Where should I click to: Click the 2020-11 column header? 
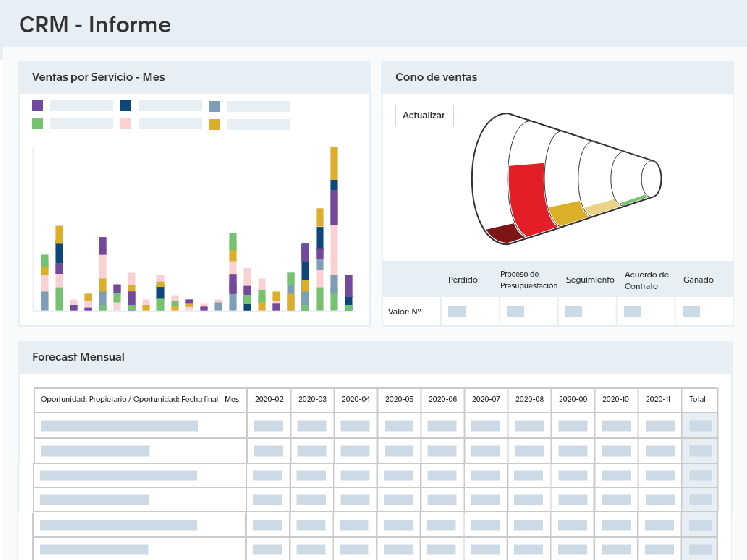click(658, 399)
